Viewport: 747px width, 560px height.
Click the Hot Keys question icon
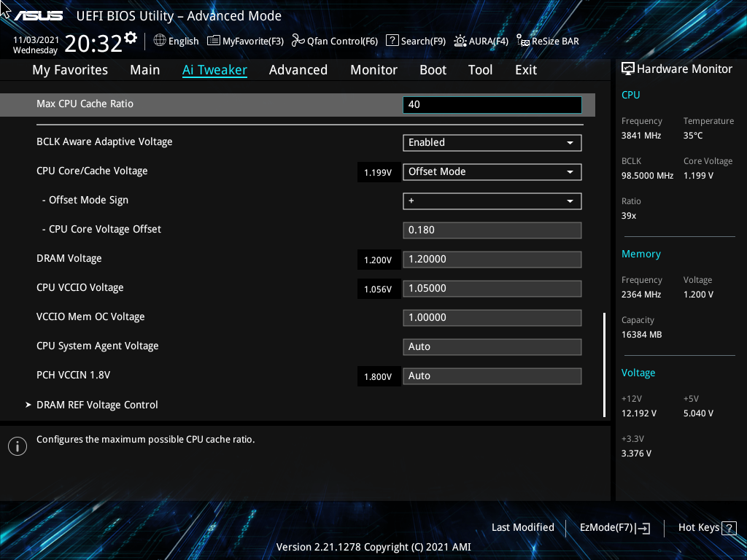click(729, 528)
